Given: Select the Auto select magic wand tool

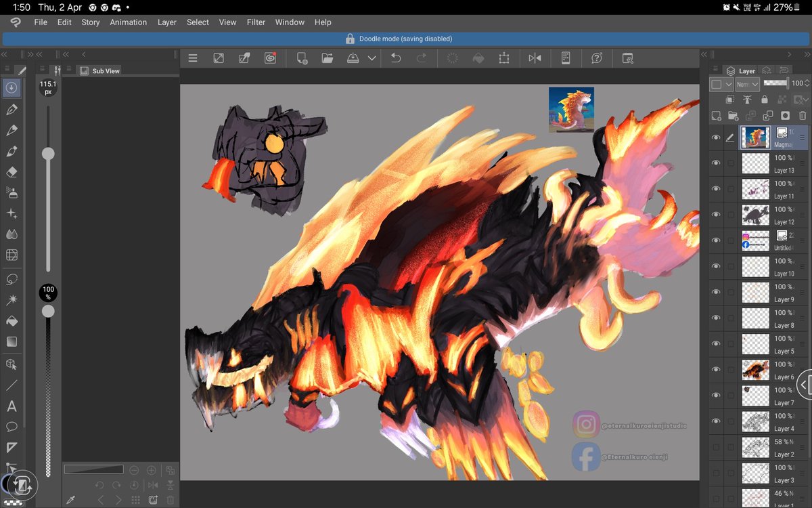Looking at the screenshot, I should pyautogui.click(x=12, y=300).
